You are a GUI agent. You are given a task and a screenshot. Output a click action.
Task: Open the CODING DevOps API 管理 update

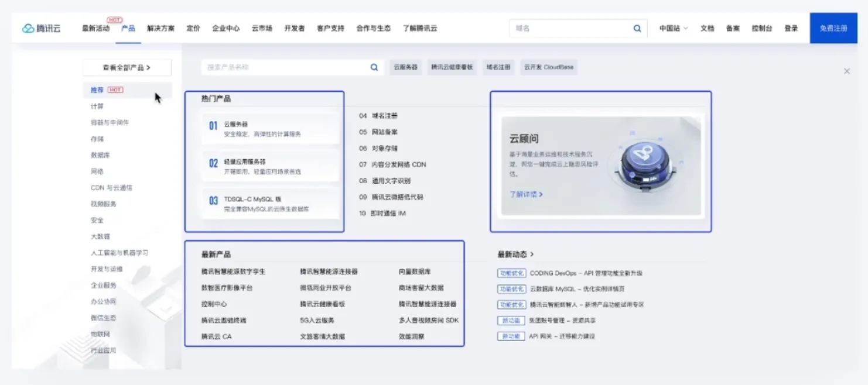pyautogui.click(x=586, y=273)
